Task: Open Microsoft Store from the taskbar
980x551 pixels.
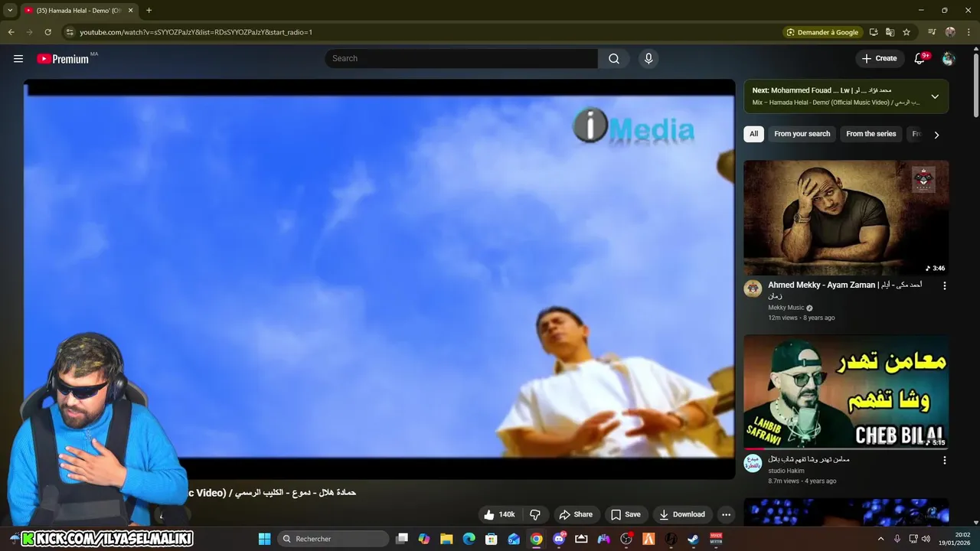Action: [x=492, y=539]
